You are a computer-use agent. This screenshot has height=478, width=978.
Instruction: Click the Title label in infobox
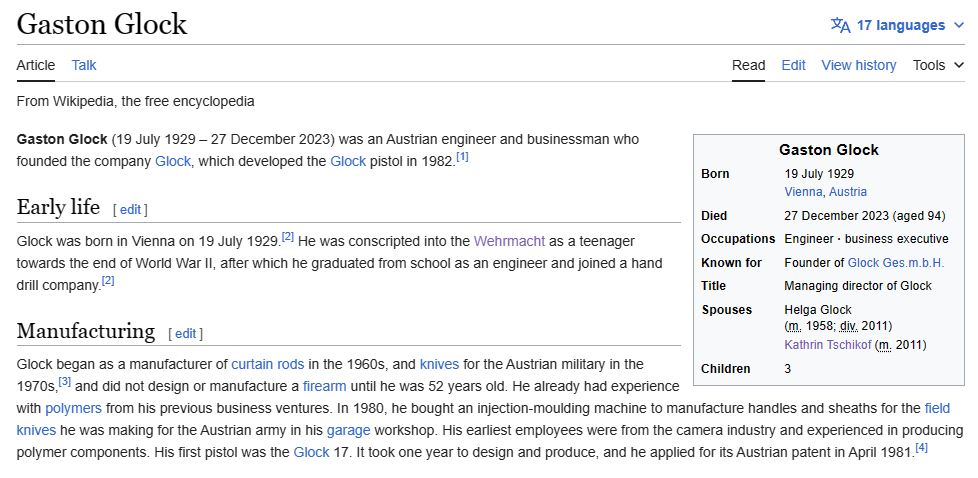pyautogui.click(x=714, y=286)
